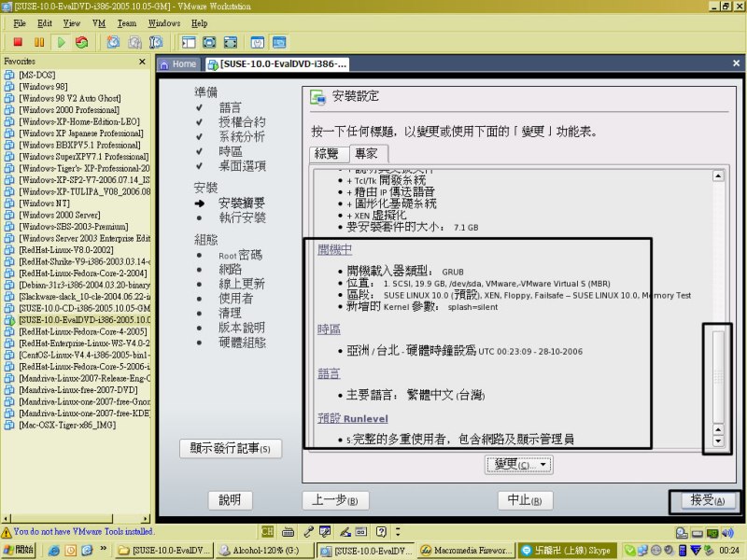Click the Summary view toolbar icon
Screen dimensions: 747x560
pos(258,42)
